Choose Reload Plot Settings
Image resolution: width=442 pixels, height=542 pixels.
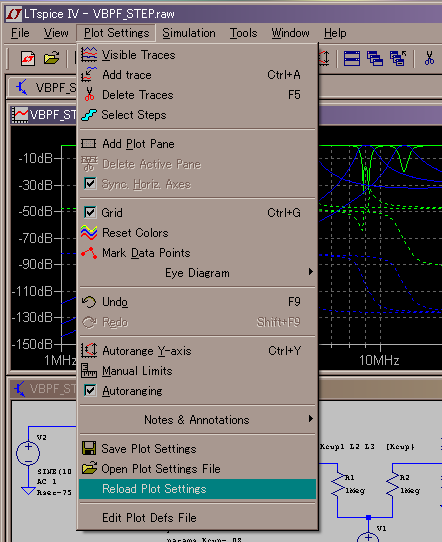click(x=197, y=489)
